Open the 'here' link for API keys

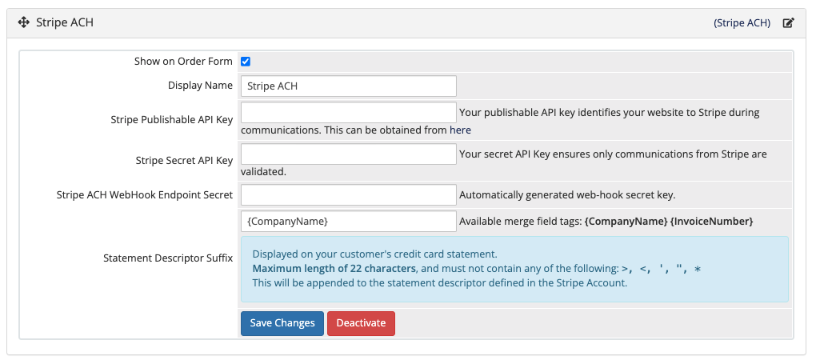pyautogui.click(x=460, y=130)
